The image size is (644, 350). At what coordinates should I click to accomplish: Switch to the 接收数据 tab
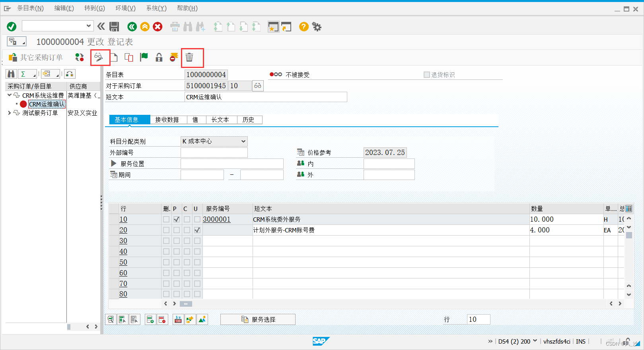(x=168, y=120)
